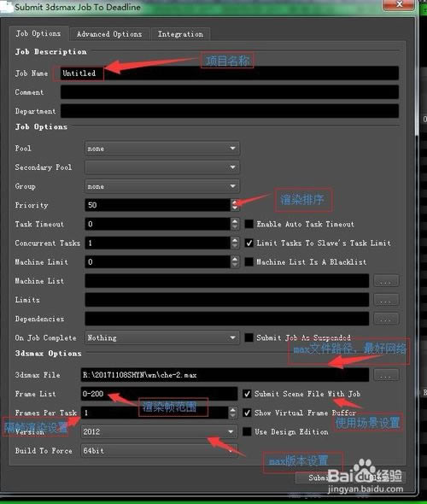The width and height of the screenshot is (427, 504).
Task: Open the Group dropdown
Action: pyautogui.click(x=162, y=186)
